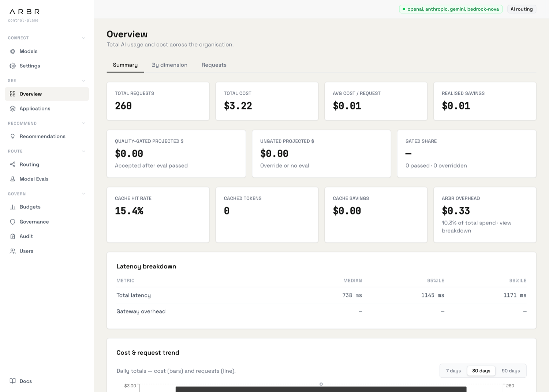Click the 15.4% cache hit rate

tap(129, 211)
